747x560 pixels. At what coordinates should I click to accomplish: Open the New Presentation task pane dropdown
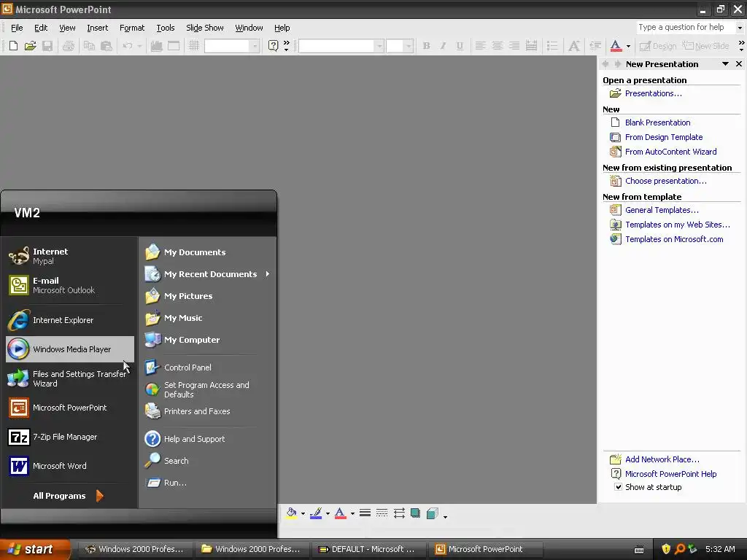pos(725,64)
